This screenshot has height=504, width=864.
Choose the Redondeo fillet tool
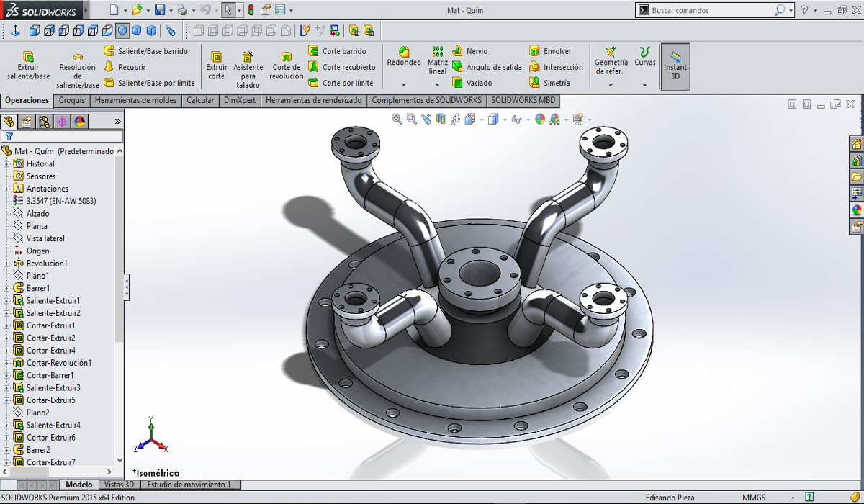pos(404,57)
